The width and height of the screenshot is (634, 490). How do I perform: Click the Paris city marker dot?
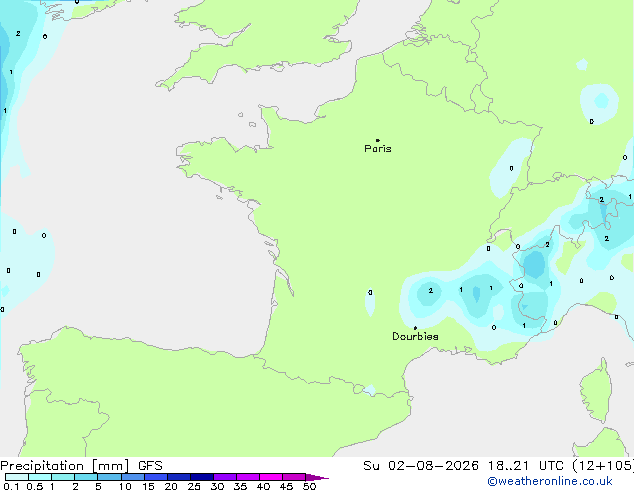[x=378, y=140]
